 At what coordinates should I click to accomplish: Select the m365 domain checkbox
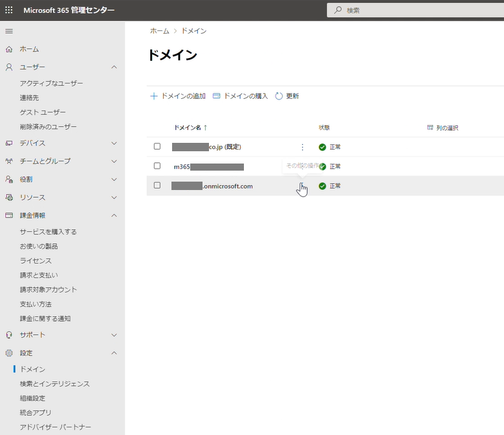(157, 165)
